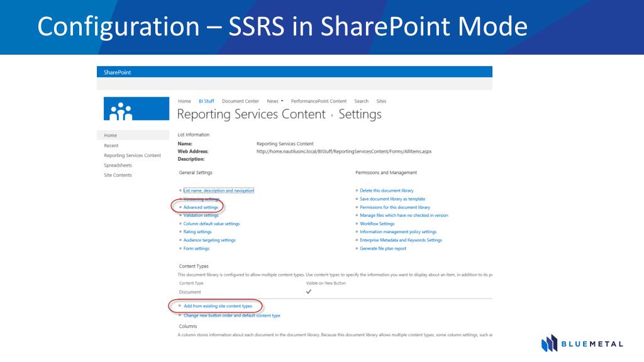The height and width of the screenshot is (362, 644).
Task: Click the SharePoint suite bar label
Action: (117, 72)
